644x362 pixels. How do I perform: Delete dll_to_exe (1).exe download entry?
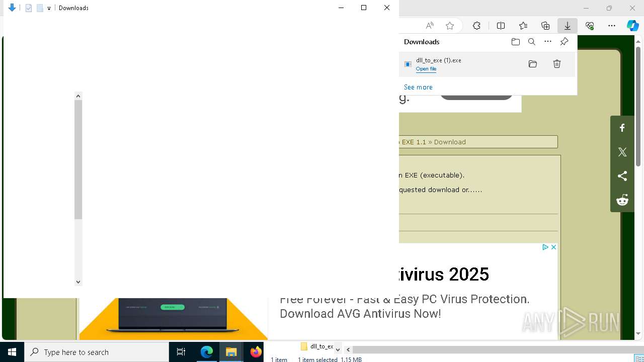[557, 64]
